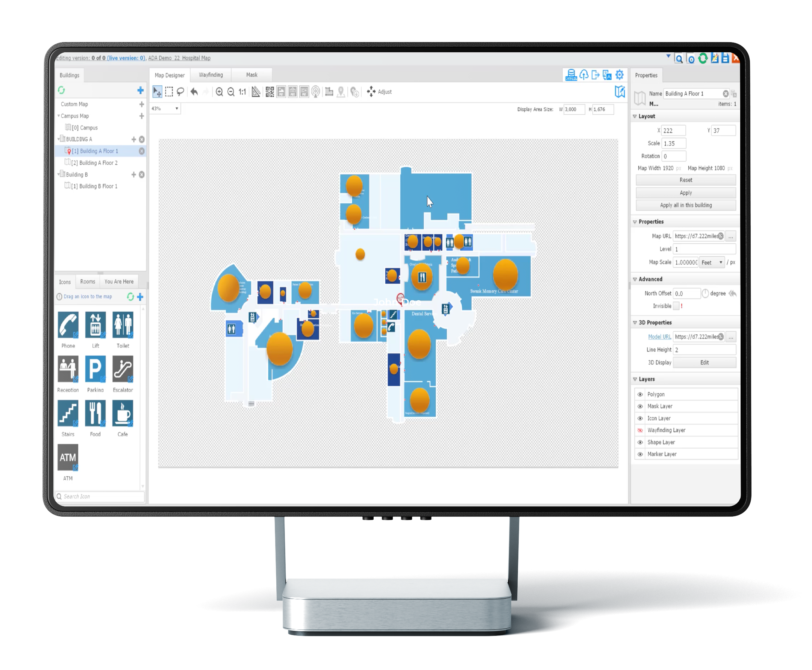Click the rectangular marquee select tool
The width and height of the screenshot is (812, 670).
[x=169, y=92]
